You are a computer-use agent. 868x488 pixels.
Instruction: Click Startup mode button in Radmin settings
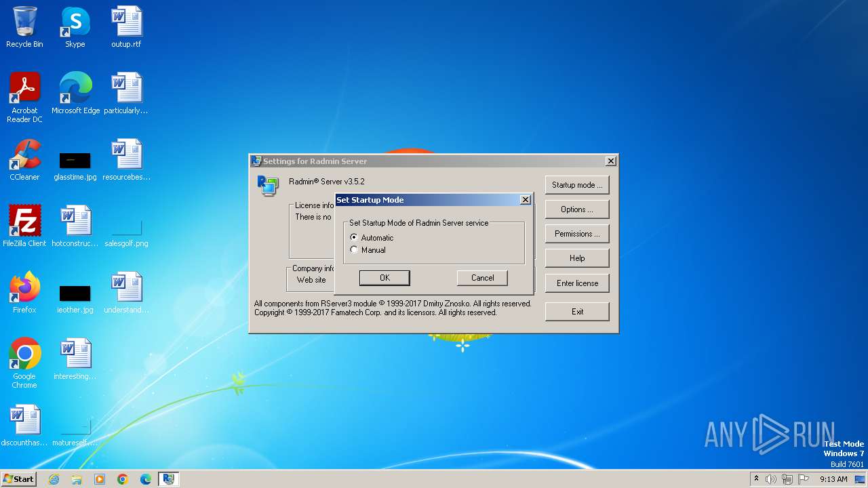point(577,185)
